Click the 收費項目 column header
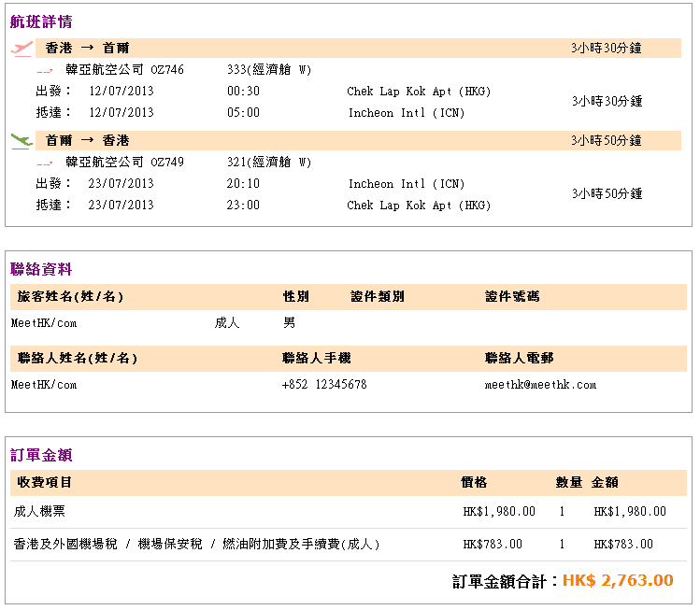This screenshot has height=610, width=700. (x=43, y=483)
